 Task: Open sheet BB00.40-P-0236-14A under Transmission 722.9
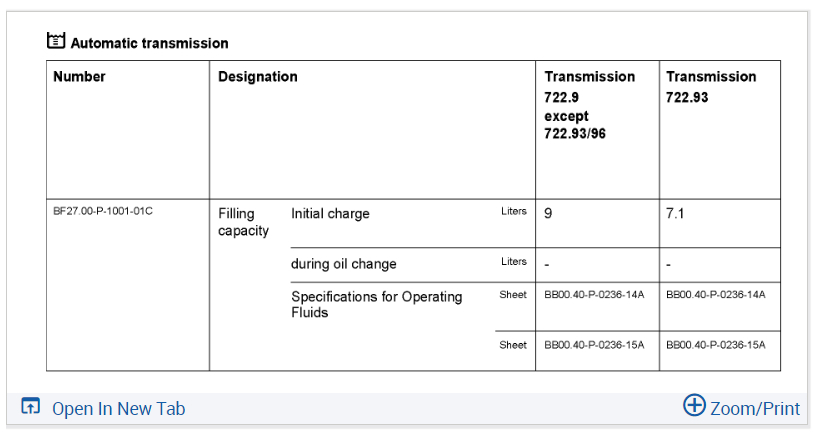pyautogui.click(x=594, y=295)
